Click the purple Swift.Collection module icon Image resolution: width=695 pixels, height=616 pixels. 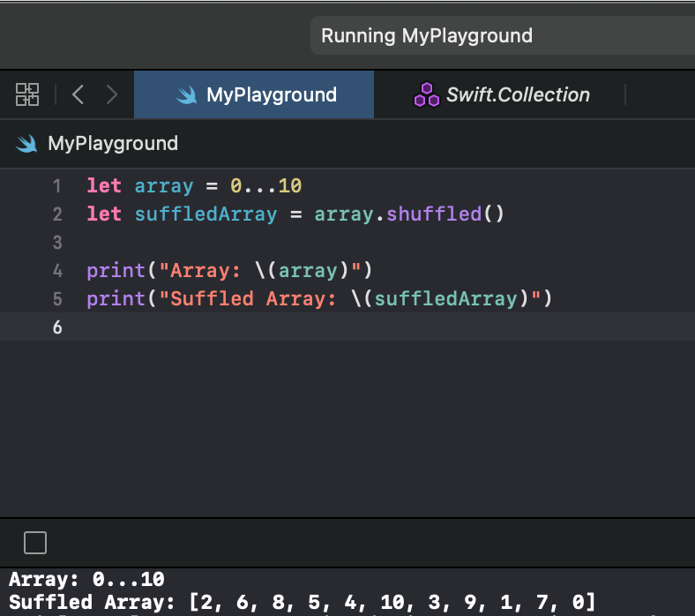click(x=426, y=94)
